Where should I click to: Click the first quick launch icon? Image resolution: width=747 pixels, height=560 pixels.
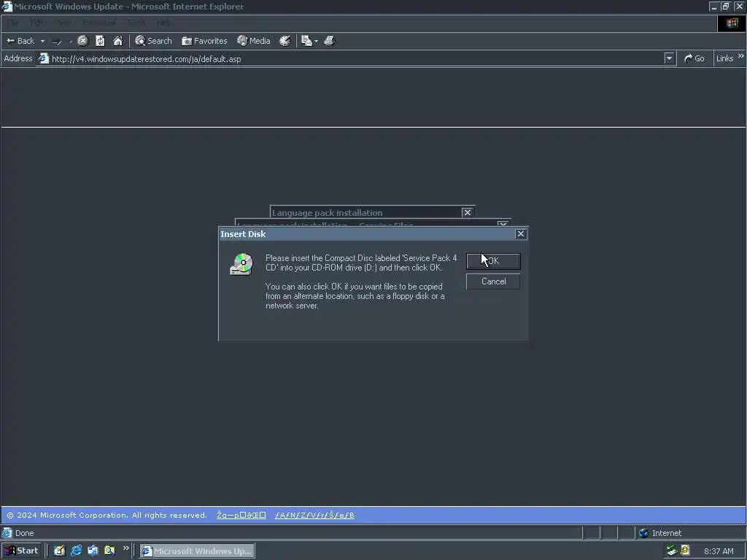[x=59, y=551]
